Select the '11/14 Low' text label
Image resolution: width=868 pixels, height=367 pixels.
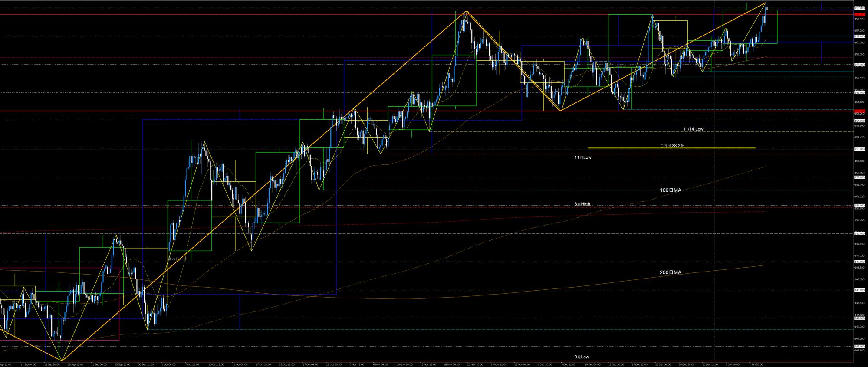[x=693, y=129]
